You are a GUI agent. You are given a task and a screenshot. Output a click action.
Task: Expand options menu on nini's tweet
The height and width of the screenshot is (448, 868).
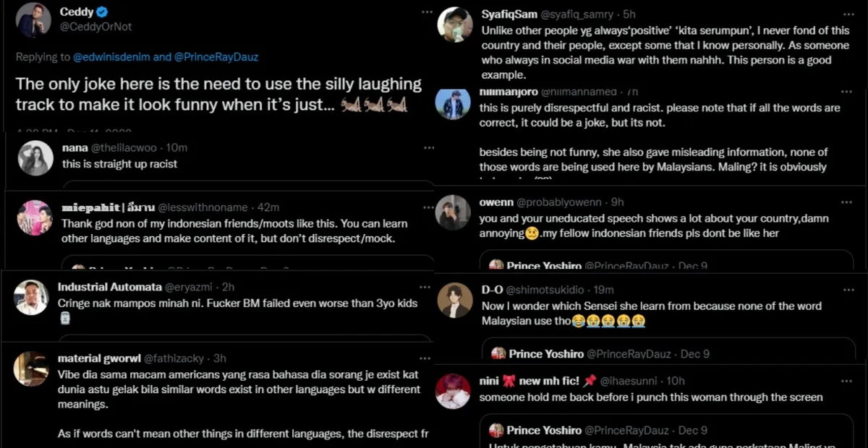point(847,381)
